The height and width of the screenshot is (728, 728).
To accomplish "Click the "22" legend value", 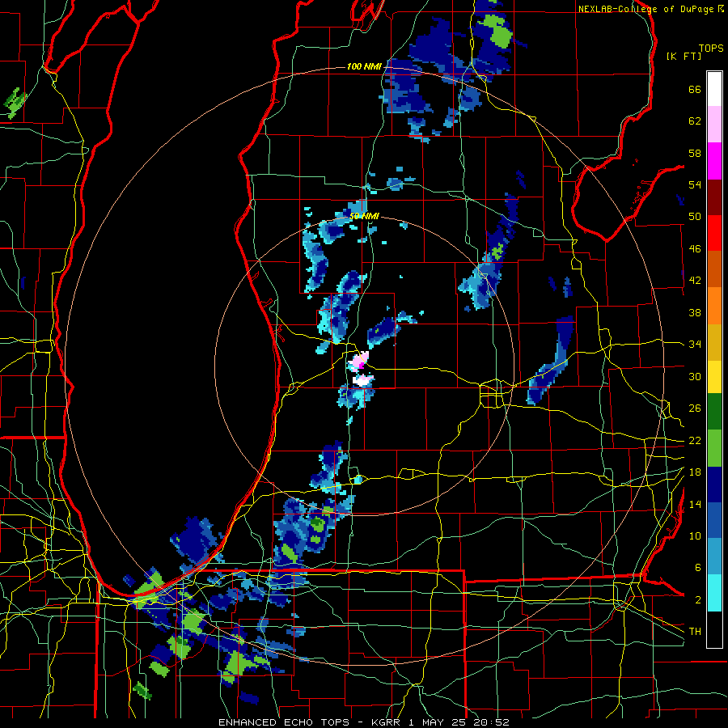I will [x=695, y=440].
